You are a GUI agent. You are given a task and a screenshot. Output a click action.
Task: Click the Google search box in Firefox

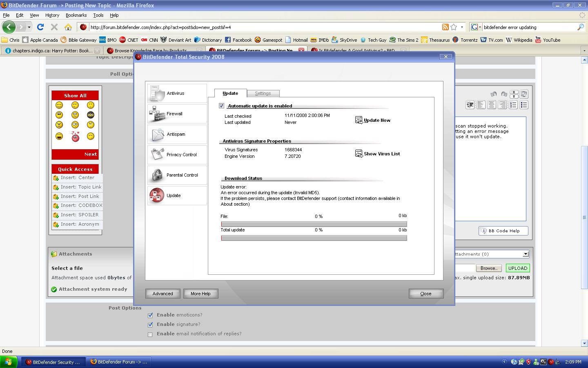pyautogui.click(x=530, y=27)
